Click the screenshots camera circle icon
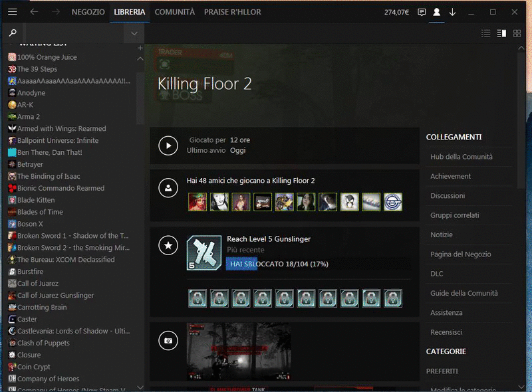Viewport: 532px width, 392px height. (168, 340)
